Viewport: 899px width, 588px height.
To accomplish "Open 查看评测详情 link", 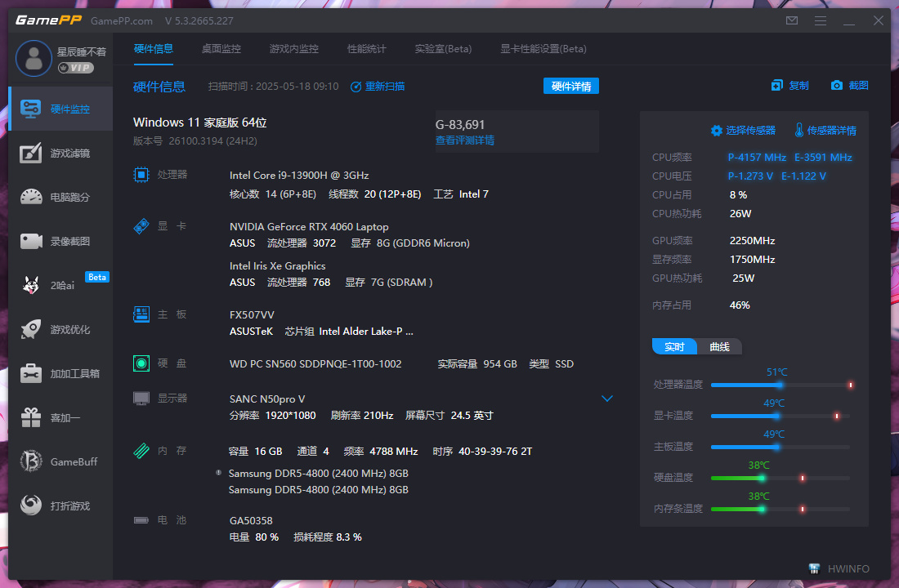I will (464, 140).
